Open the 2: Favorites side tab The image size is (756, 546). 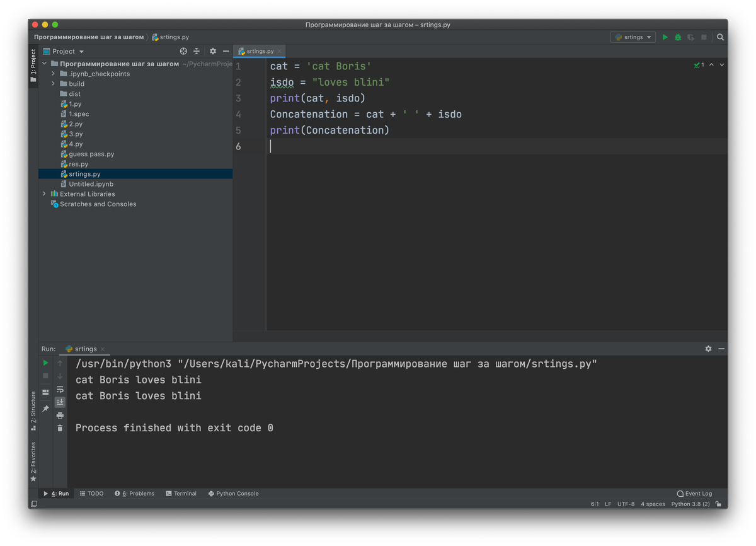tap(33, 462)
